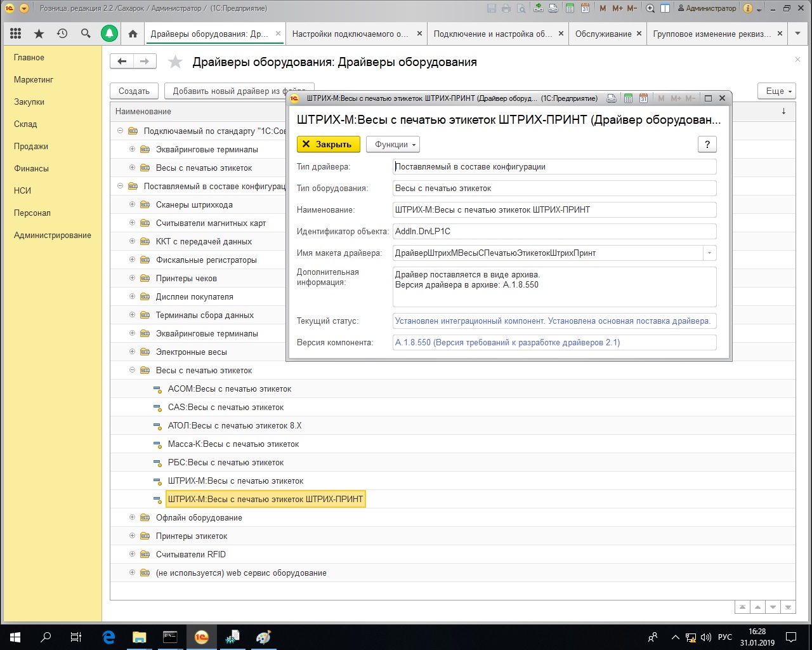Screen dimensions: 812x650
Task: Open the calculator icon in the title bar
Action: pyautogui.click(x=570, y=8)
